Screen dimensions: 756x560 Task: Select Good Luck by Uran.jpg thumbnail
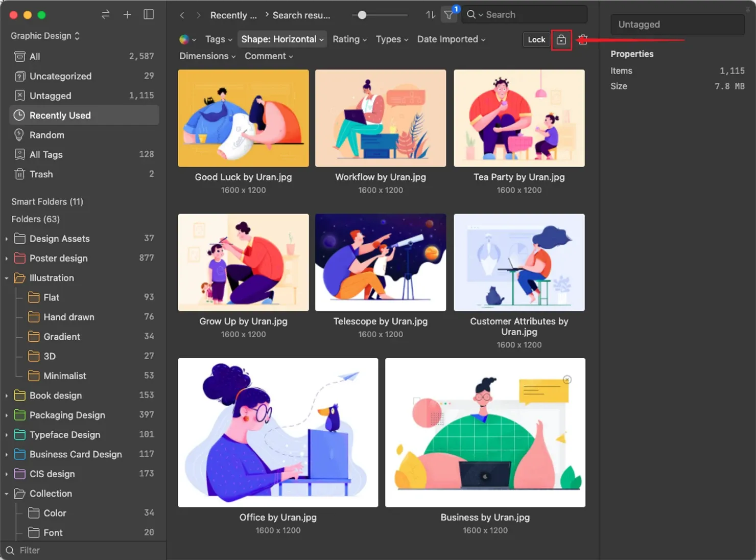tap(244, 118)
